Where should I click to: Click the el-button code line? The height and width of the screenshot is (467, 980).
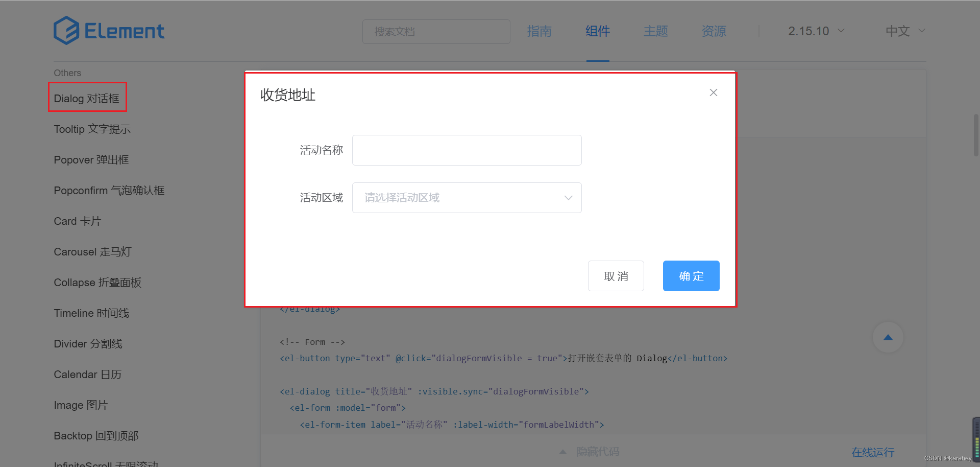tap(504, 358)
